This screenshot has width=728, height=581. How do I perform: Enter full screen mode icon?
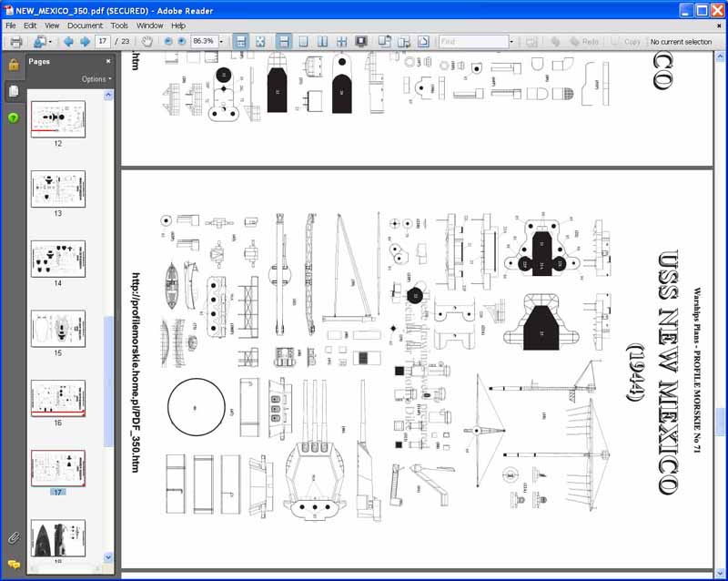pos(361,42)
